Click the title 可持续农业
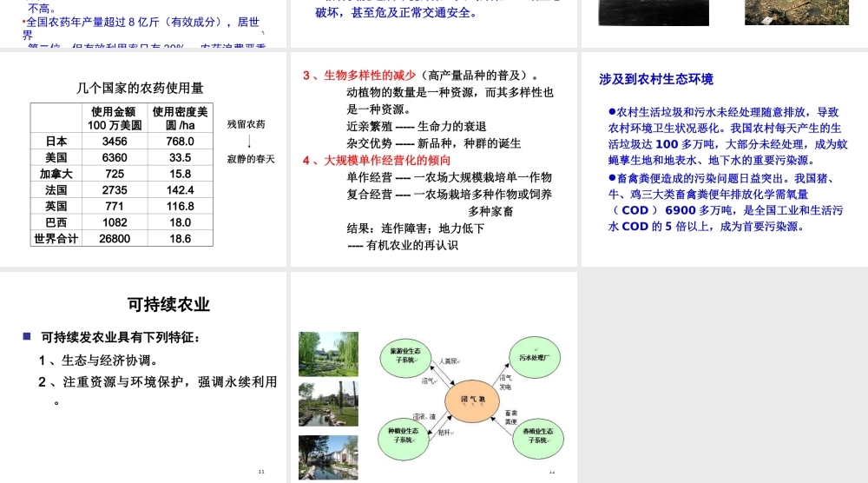The height and width of the screenshot is (483, 868). point(168,304)
